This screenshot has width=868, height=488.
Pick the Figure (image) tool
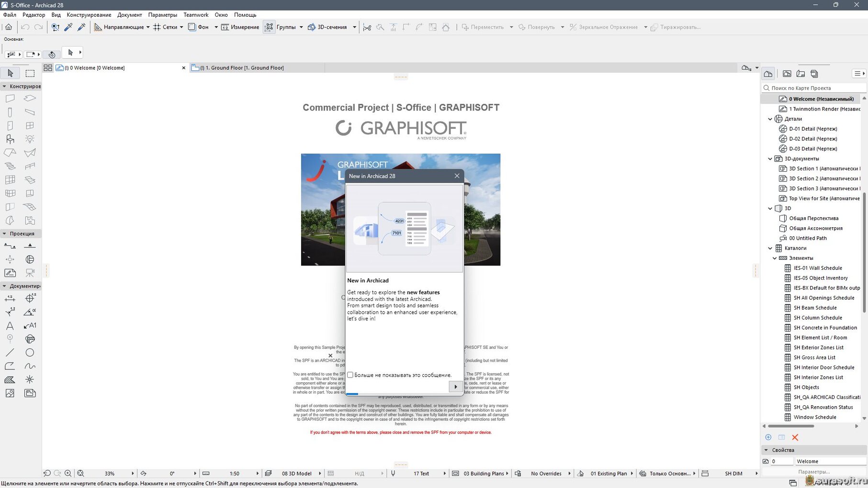[10, 393]
